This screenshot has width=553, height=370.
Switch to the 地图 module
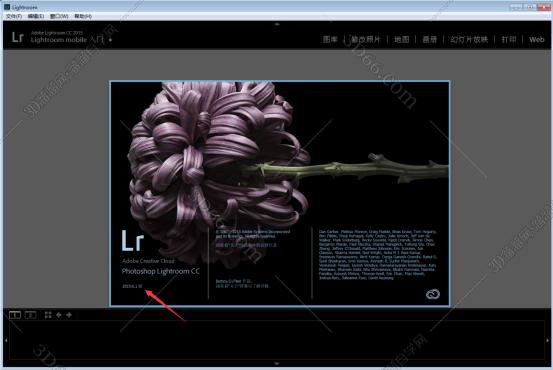402,40
